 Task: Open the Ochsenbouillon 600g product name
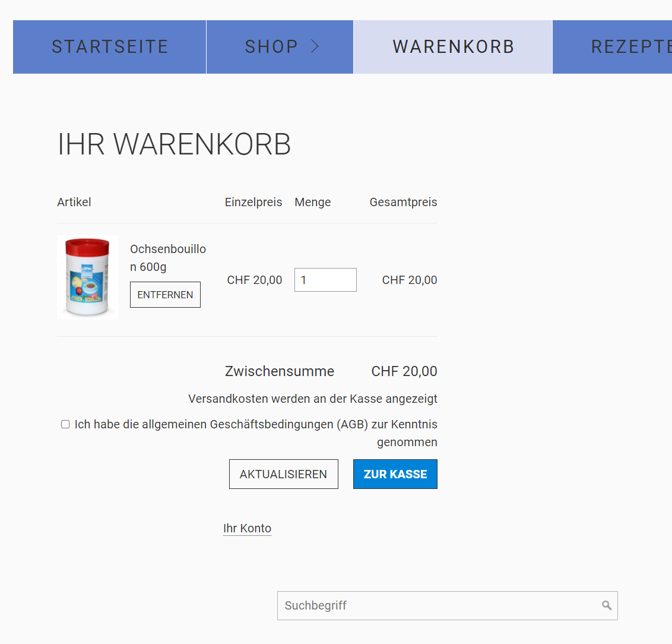[168, 258]
